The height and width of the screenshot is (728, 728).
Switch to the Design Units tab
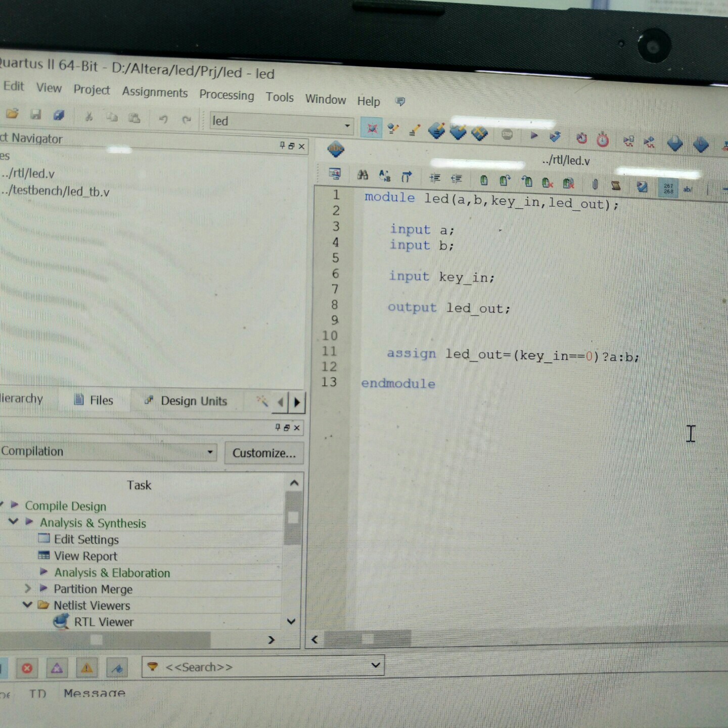[194, 401]
